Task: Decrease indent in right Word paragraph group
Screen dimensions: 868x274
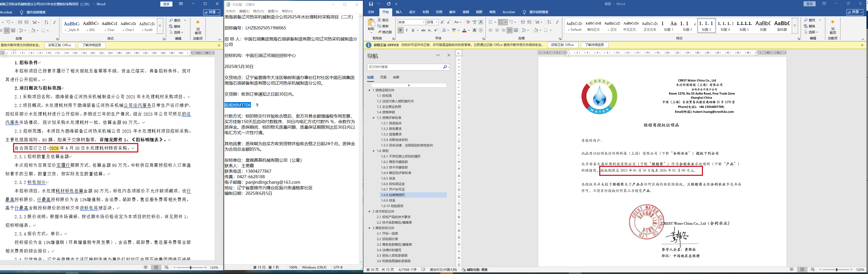Action: 523,22
